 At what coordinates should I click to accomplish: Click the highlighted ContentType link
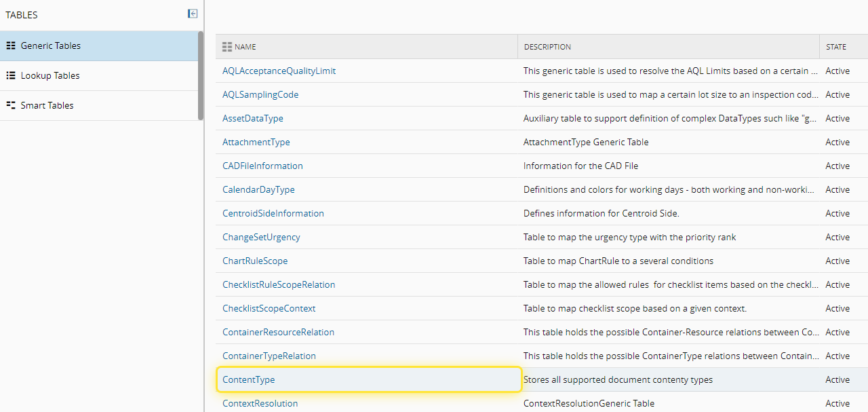pyautogui.click(x=248, y=379)
